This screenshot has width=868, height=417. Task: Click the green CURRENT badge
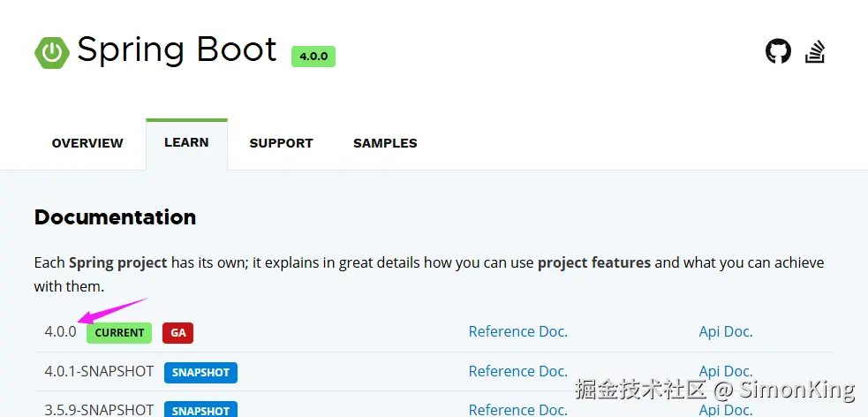pyautogui.click(x=119, y=333)
